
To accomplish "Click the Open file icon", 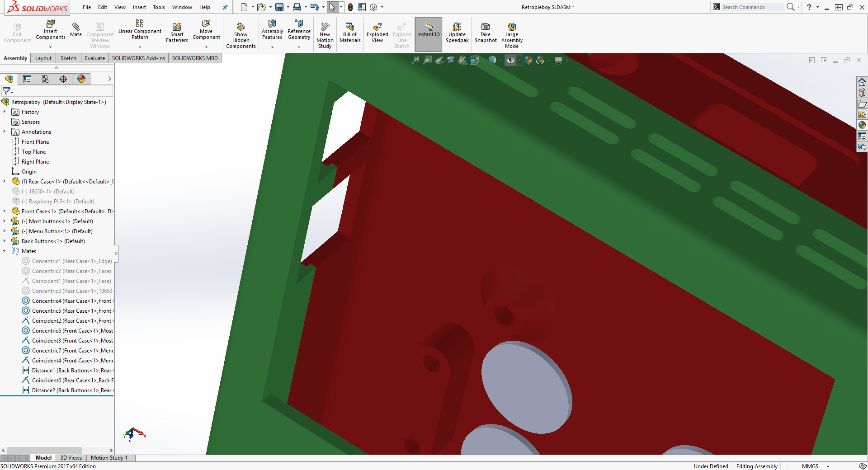I will tap(261, 7).
